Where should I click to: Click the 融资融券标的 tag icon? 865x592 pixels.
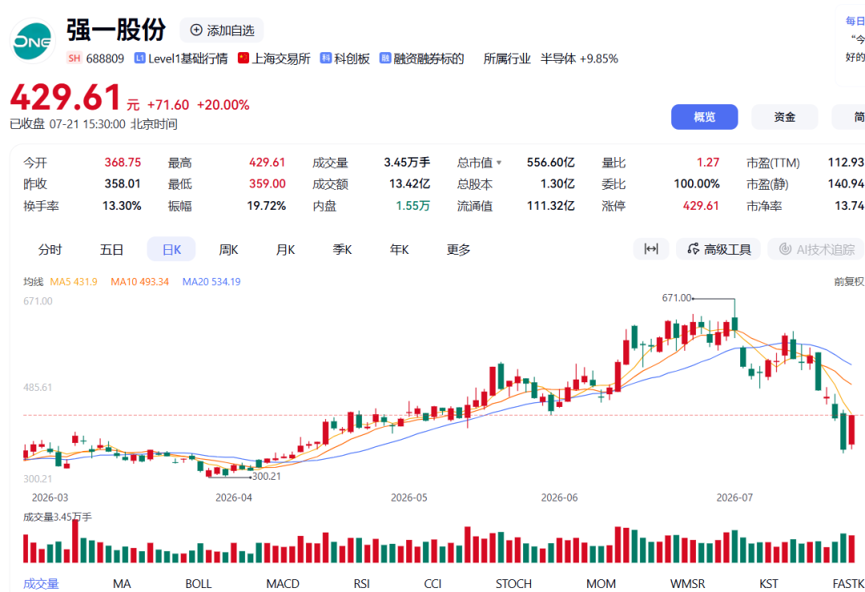click(x=385, y=58)
